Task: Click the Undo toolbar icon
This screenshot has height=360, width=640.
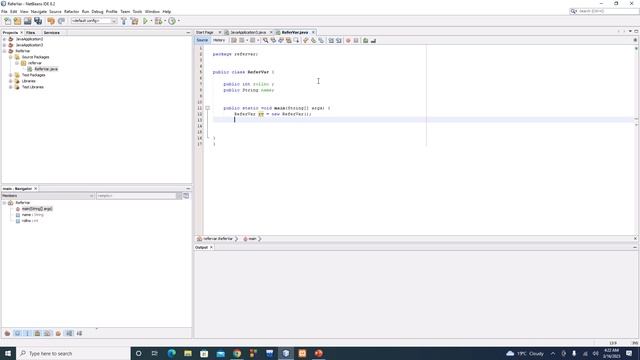Action: [51, 21]
